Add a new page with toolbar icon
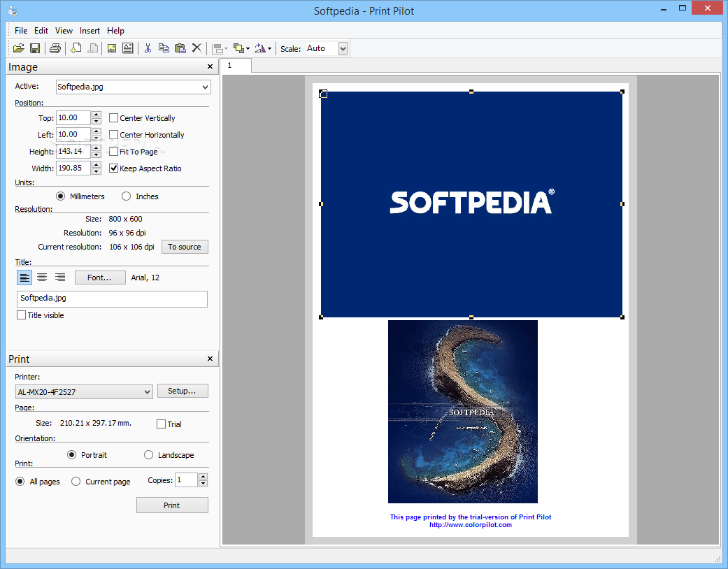This screenshot has width=728, height=569. pyautogui.click(x=76, y=48)
